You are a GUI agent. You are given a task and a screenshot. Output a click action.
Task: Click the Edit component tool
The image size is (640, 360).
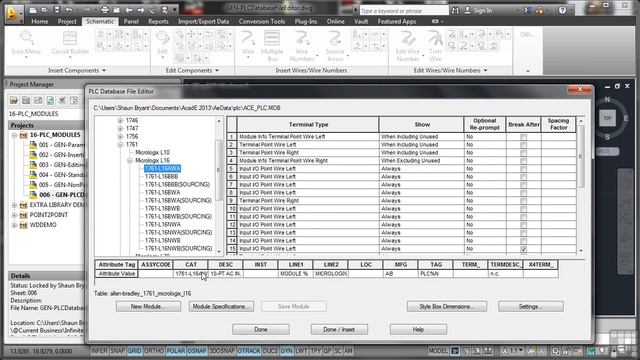coord(162,43)
